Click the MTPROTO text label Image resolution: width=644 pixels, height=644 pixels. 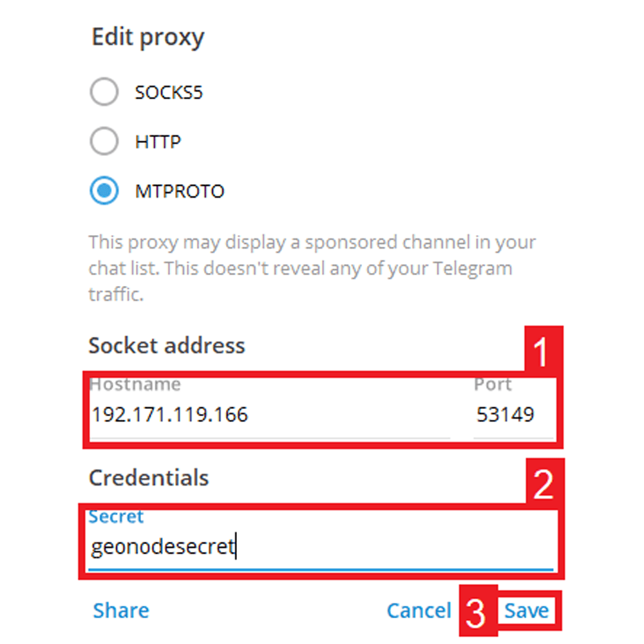click(180, 192)
